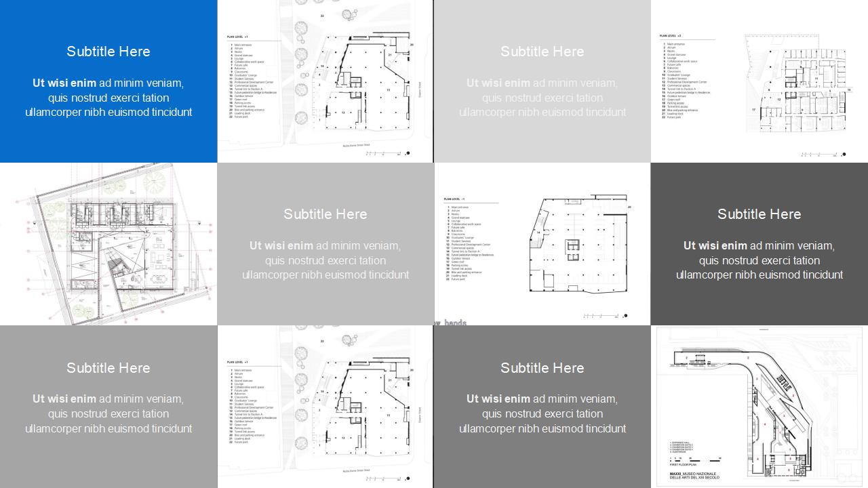The image size is (868, 488).
Task: Select the PLAN LEVEL -1 basement floor plan image
Action: [x=542, y=244]
